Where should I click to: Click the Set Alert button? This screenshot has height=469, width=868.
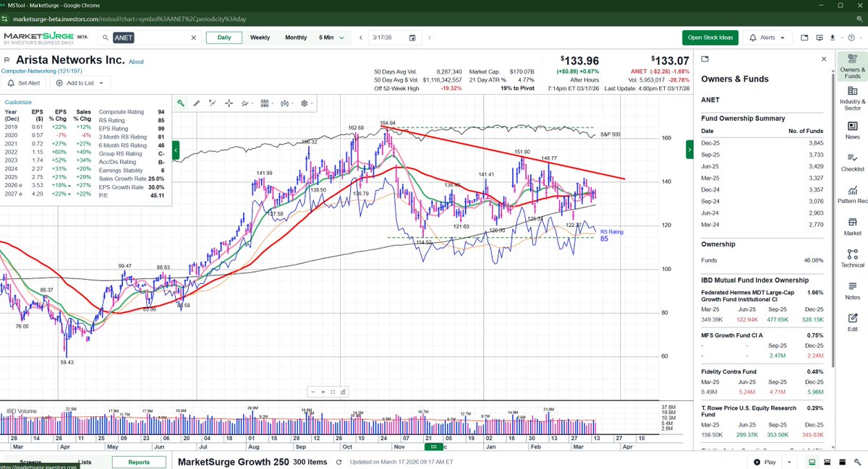point(25,83)
